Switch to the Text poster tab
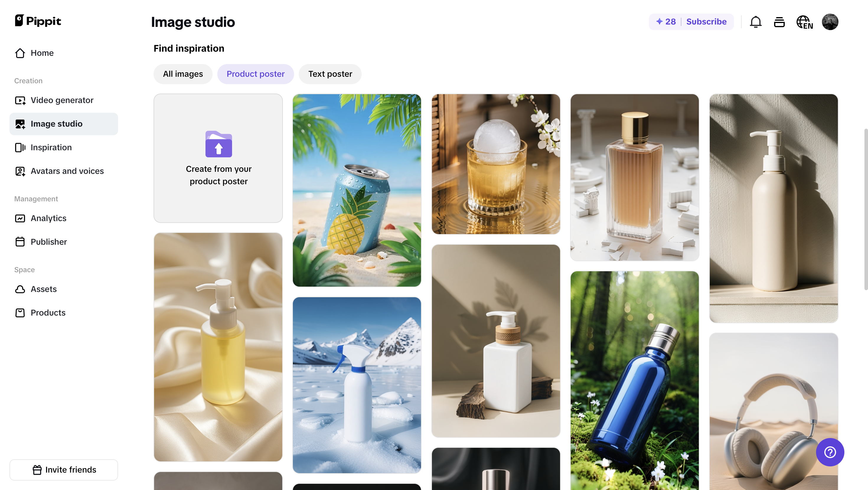Screen dimensions: 868x490 [330, 74]
